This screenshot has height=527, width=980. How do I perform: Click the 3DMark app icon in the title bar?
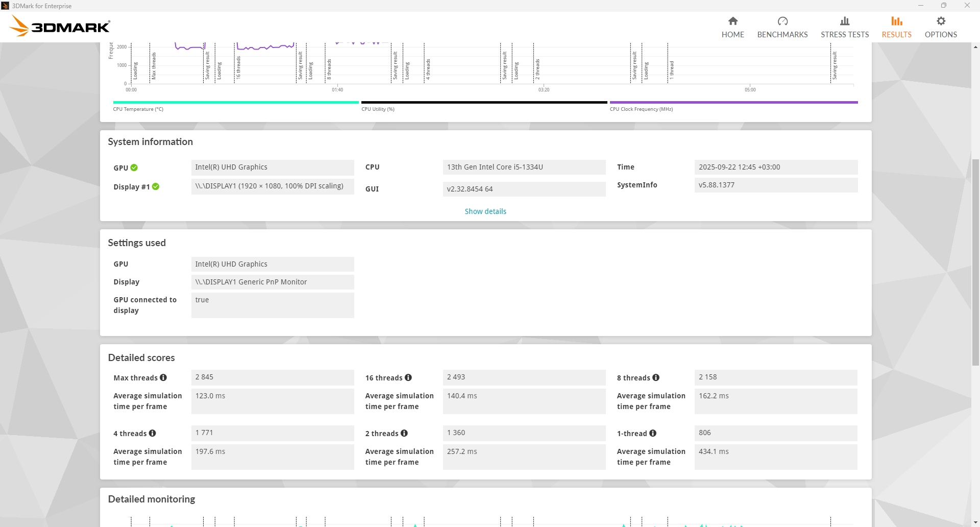[x=5, y=6]
